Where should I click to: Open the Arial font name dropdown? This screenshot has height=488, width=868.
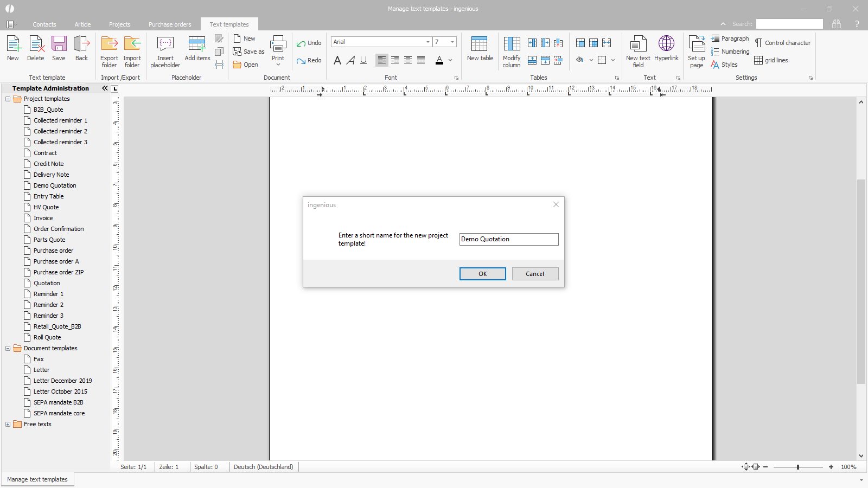[427, 42]
